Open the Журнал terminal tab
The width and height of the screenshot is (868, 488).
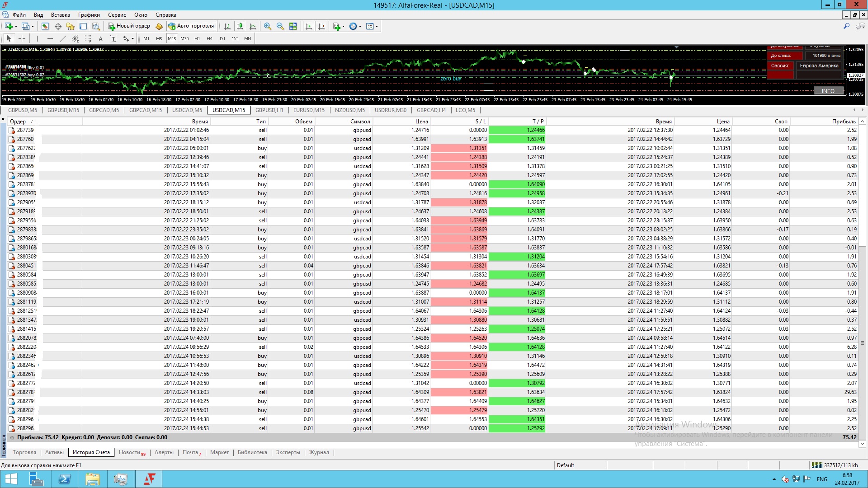tap(319, 452)
